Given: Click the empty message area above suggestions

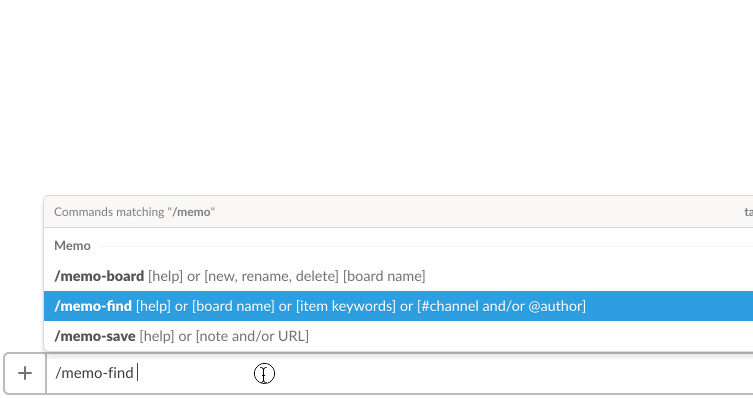Looking at the screenshot, I should point(376,96).
